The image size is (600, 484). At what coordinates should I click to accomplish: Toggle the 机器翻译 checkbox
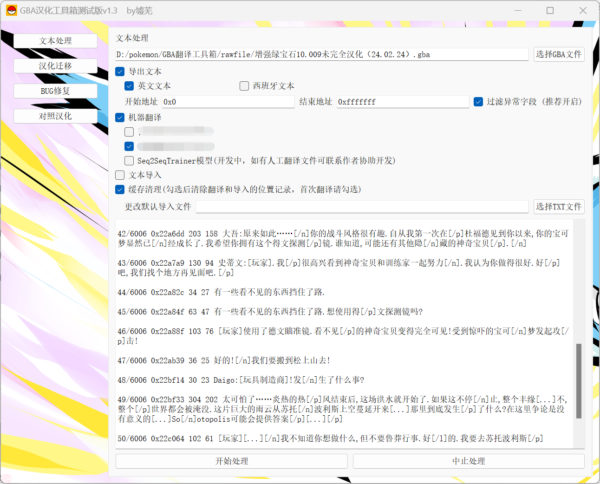click(x=121, y=116)
